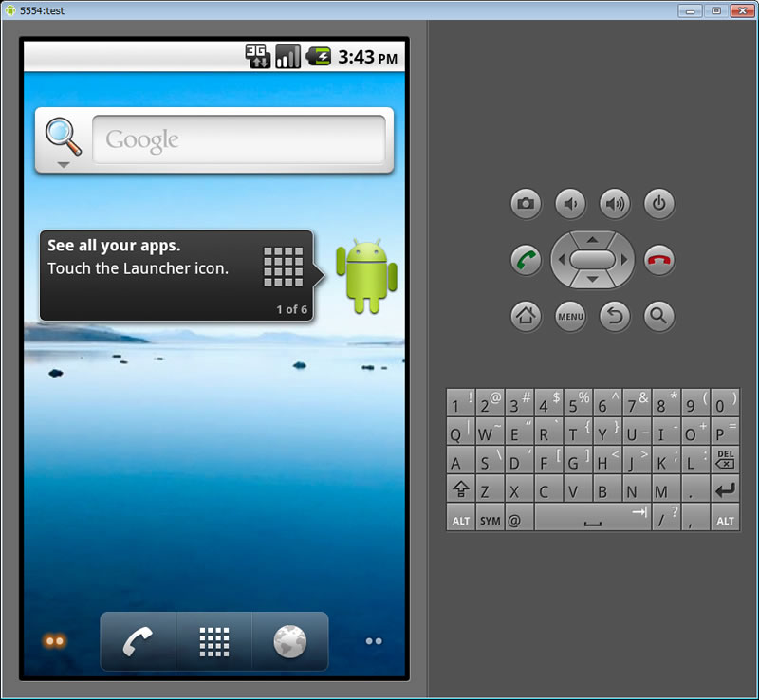The width and height of the screenshot is (759, 700).
Task: Toggle the left ALT key
Action: (x=461, y=520)
